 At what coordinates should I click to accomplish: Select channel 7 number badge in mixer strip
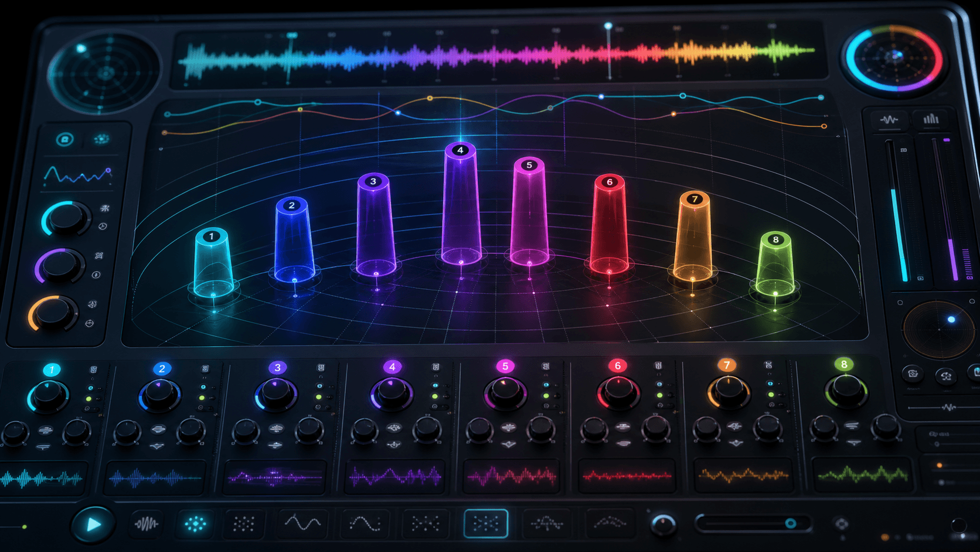click(x=727, y=365)
